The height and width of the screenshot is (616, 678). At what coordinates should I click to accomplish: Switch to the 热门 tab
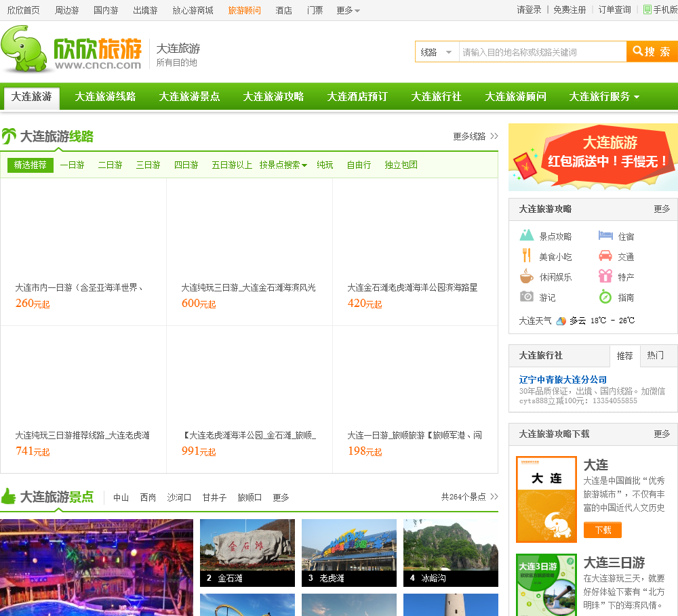655,355
